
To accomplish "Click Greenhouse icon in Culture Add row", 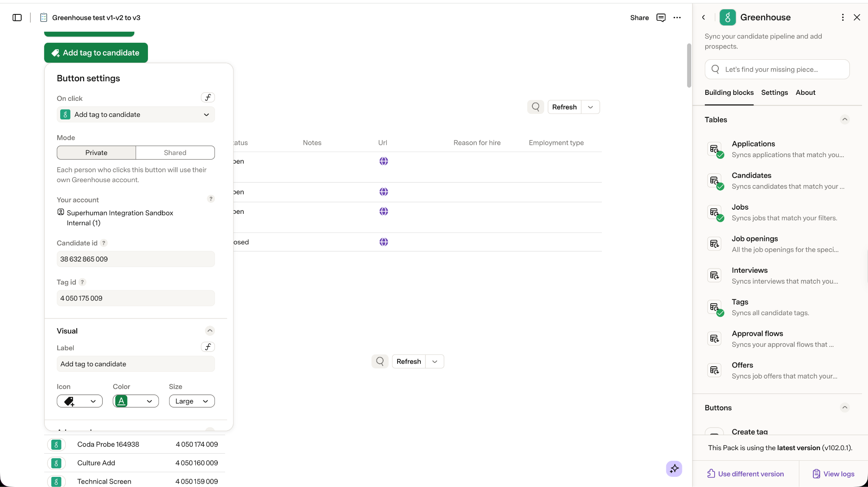I will click(x=56, y=463).
